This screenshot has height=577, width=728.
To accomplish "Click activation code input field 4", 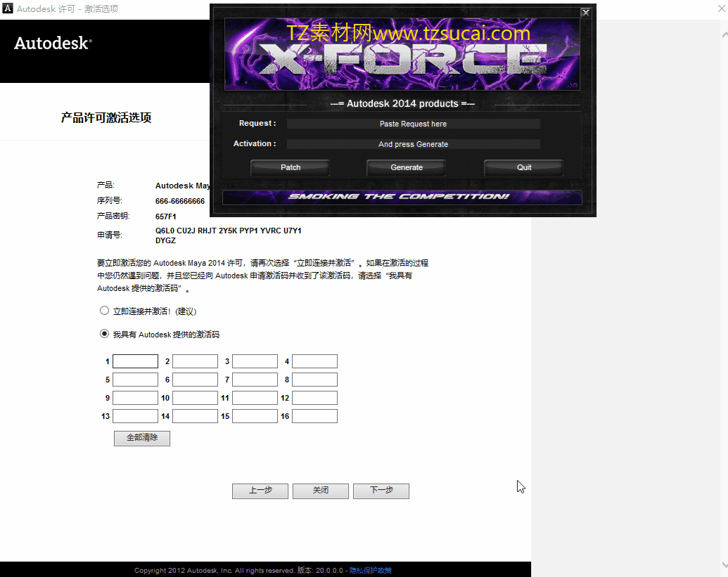I will pyautogui.click(x=315, y=361).
